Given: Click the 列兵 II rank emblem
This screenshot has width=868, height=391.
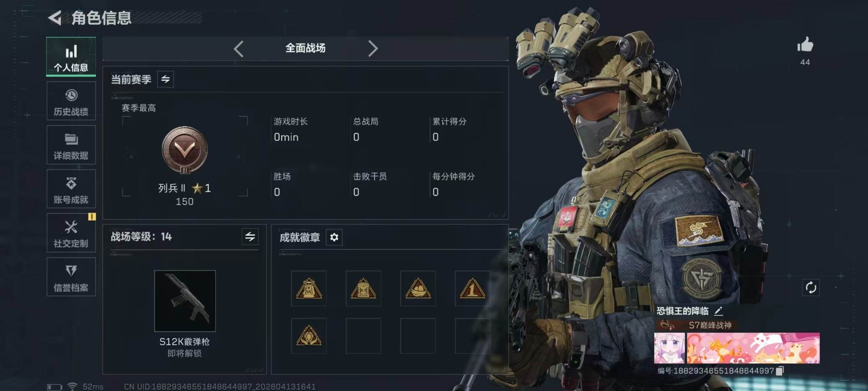Looking at the screenshot, I should coord(184,150).
